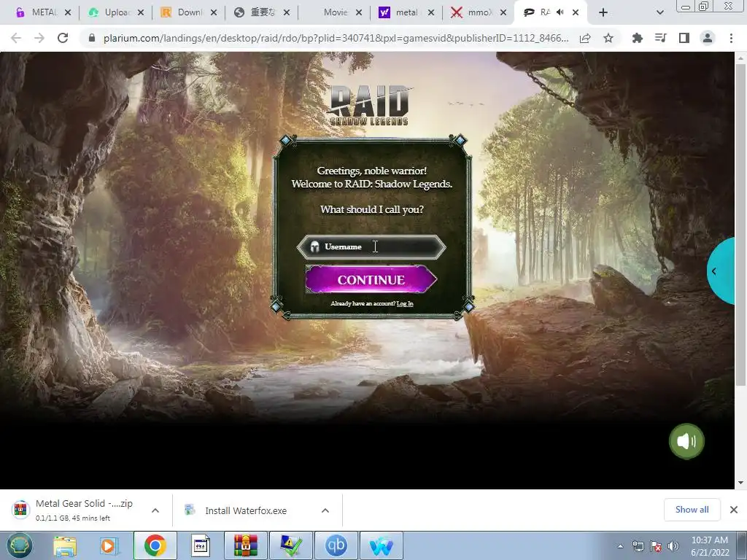Click Show all downloads

click(692, 510)
